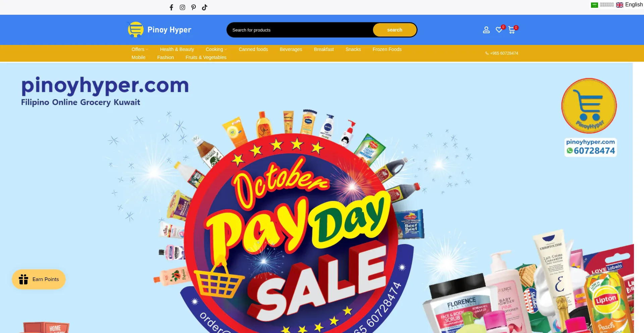Open the Facebook social icon
This screenshot has width=644, height=333.
pos(171,7)
